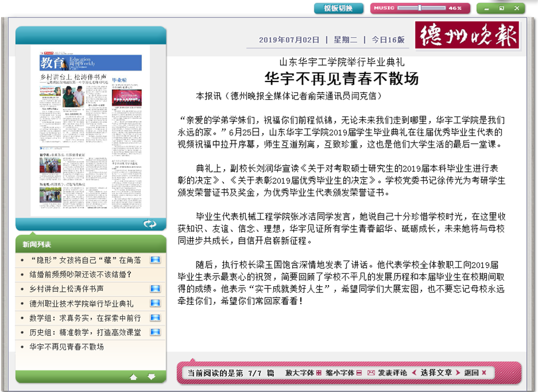Viewport: 538px width, 392px height.
Task: Click the page refresh arrows icon under thumbnail
Action: pos(150,224)
